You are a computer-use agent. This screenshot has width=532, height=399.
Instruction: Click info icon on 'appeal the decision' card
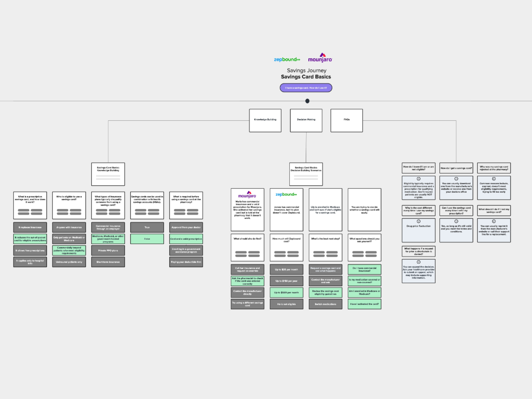coord(419,262)
